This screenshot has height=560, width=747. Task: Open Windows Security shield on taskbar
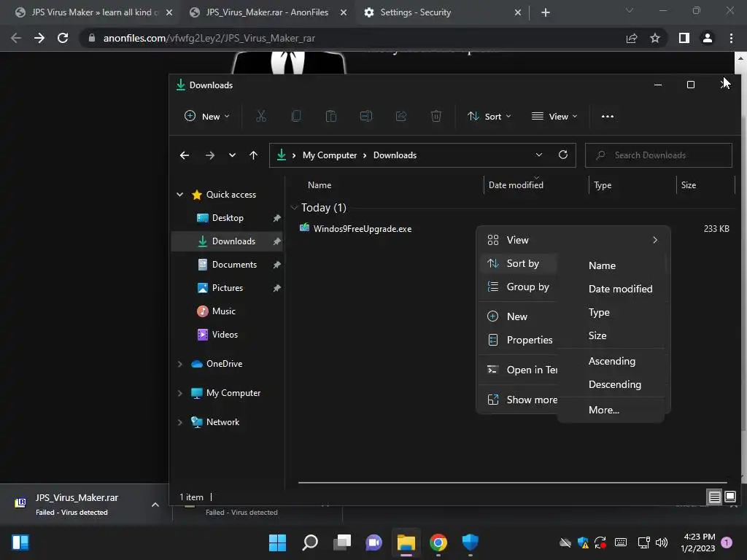point(471,542)
